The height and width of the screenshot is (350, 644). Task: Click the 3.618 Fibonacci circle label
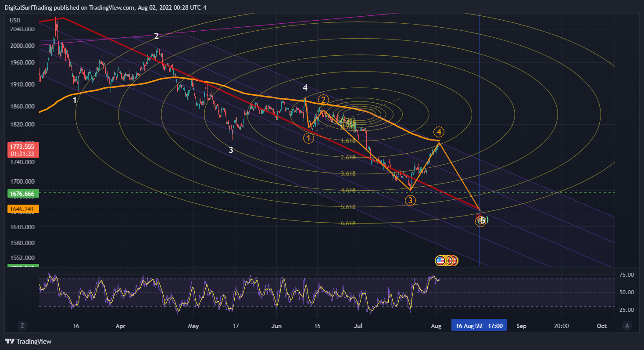click(x=348, y=173)
